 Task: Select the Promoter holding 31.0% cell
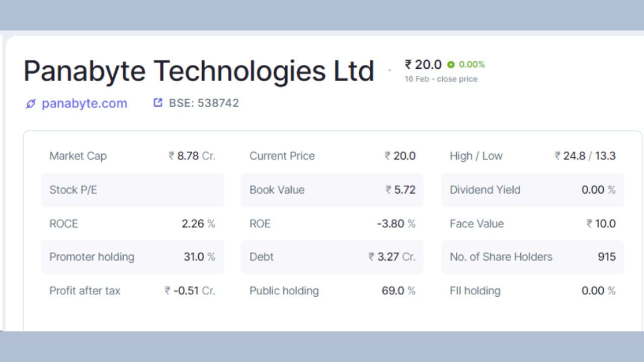pyautogui.click(x=133, y=257)
